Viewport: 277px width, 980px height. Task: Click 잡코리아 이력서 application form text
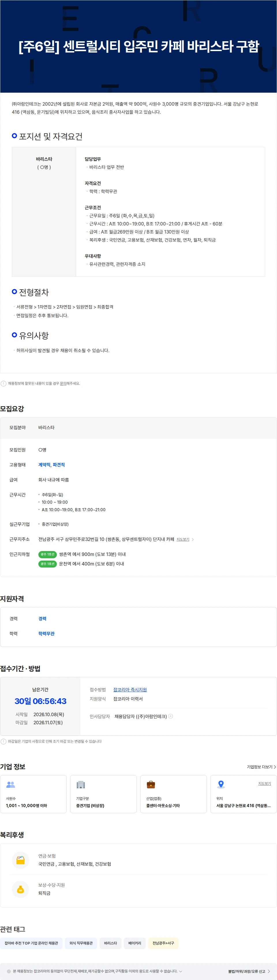coord(128,699)
